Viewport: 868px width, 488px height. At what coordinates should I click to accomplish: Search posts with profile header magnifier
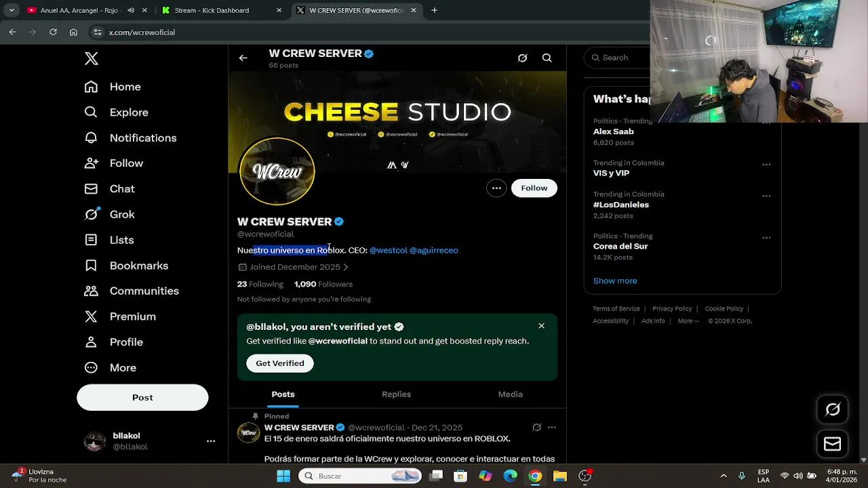coord(547,58)
